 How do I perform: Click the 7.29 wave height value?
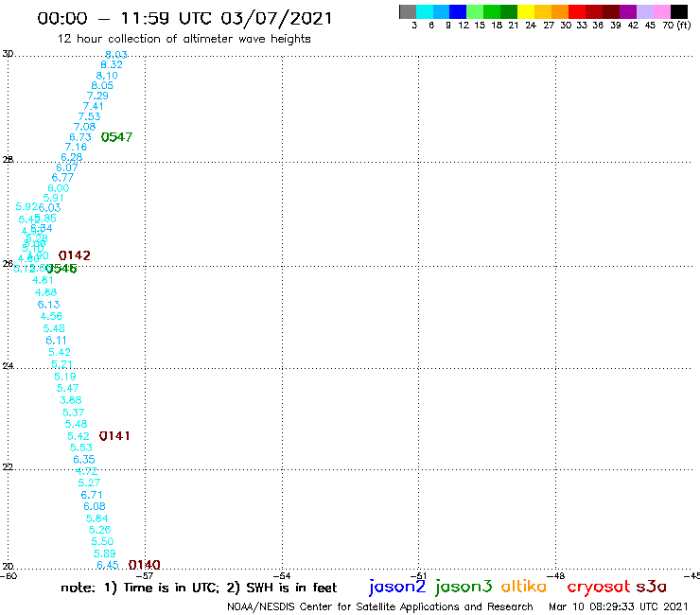97,96
